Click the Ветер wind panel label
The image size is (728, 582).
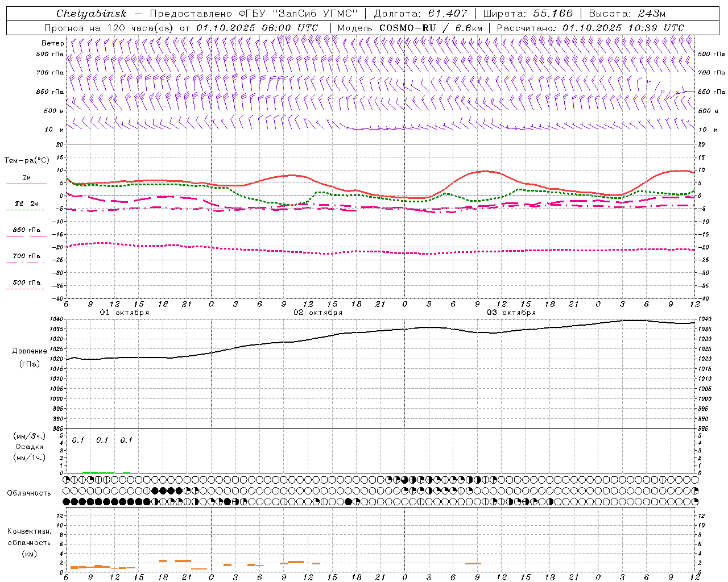click(52, 43)
